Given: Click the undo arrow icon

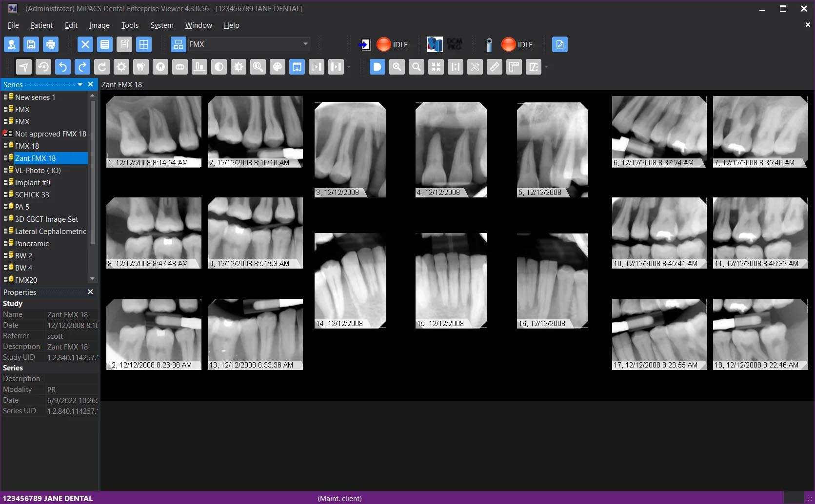Looking at the screenshot, I should (63, 67).
